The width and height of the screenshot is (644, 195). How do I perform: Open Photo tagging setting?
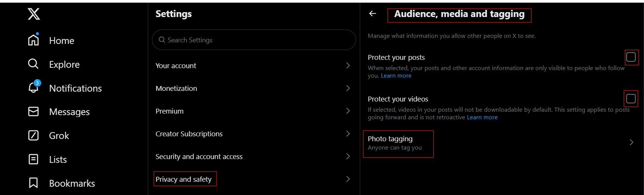502,143
